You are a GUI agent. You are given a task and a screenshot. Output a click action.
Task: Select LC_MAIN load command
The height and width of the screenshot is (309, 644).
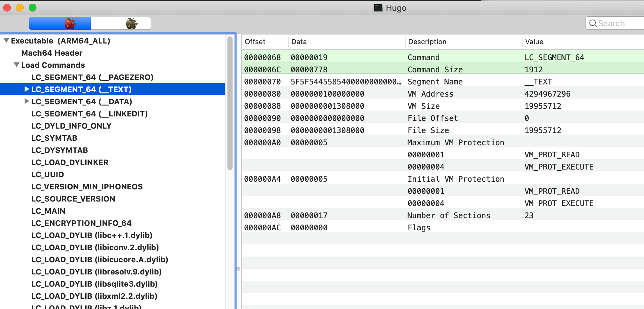[48, 211]
